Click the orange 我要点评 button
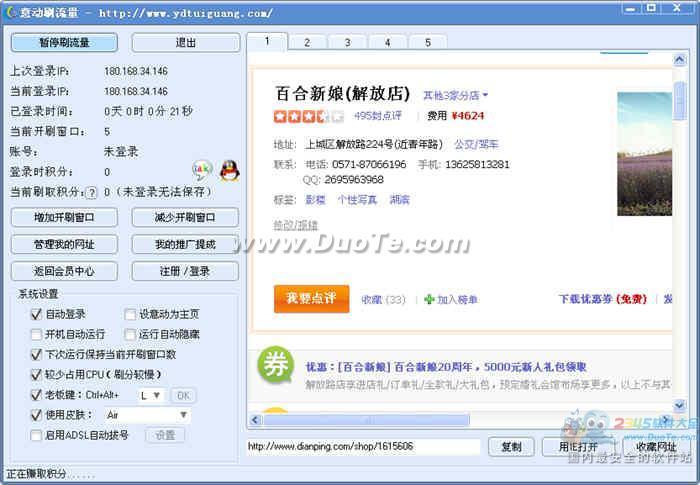The width and height of the screenshot is (700, 485). point(311,298)
